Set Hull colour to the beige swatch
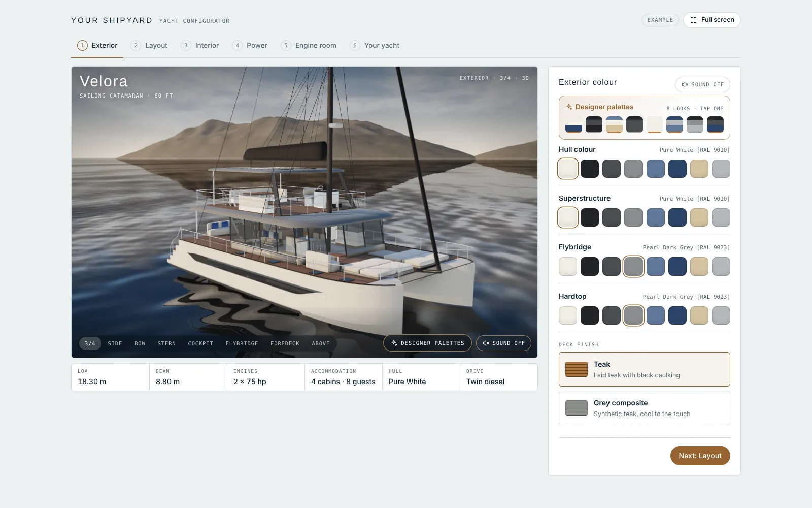 tap(699, 169)
